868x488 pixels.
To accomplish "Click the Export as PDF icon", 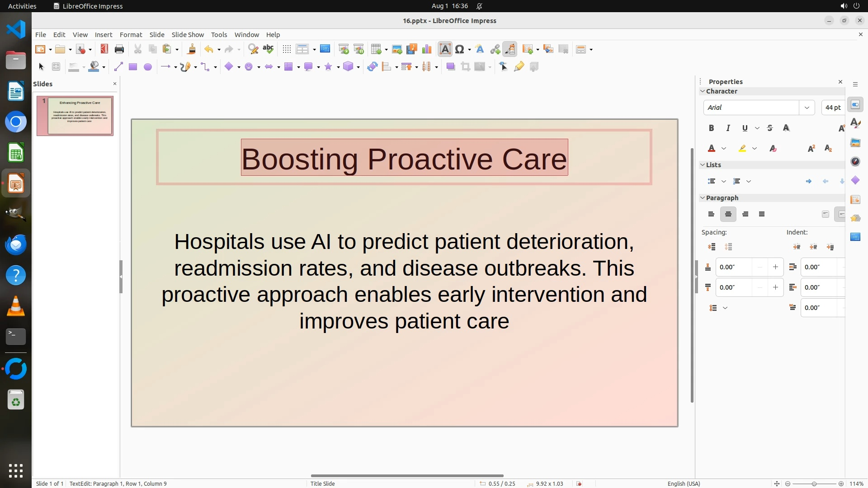I will (104, 49).
